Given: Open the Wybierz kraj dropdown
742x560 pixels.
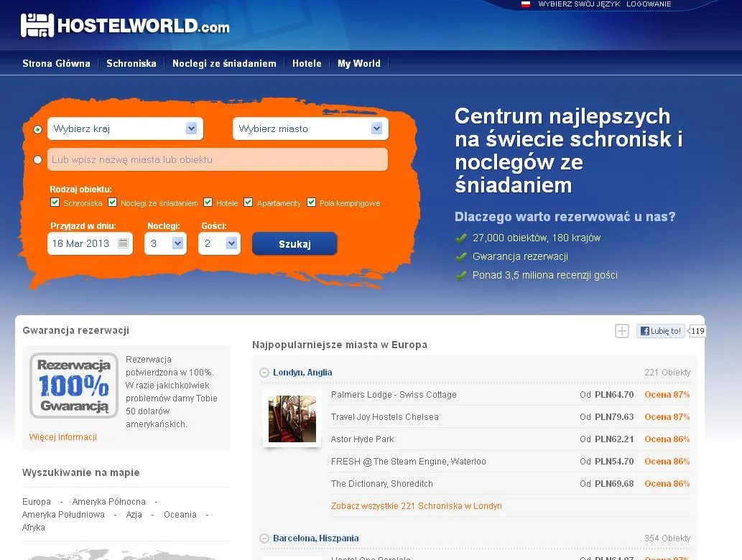Looking at the screenshot, I should pos(126,129).
